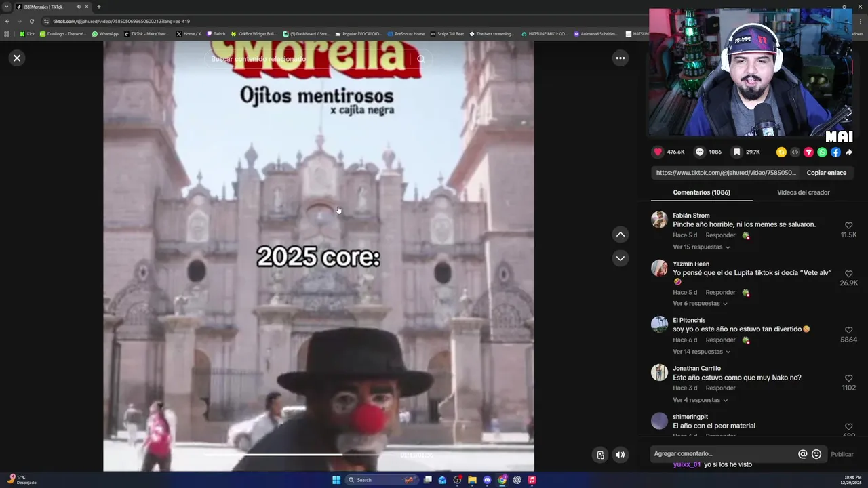Open the Duolingo bookmark
Screen dimensions: 868x488
point(63,33)
